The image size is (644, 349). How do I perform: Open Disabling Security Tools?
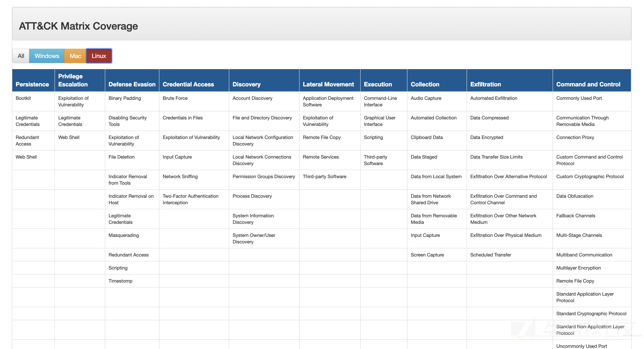coord(127,121)
